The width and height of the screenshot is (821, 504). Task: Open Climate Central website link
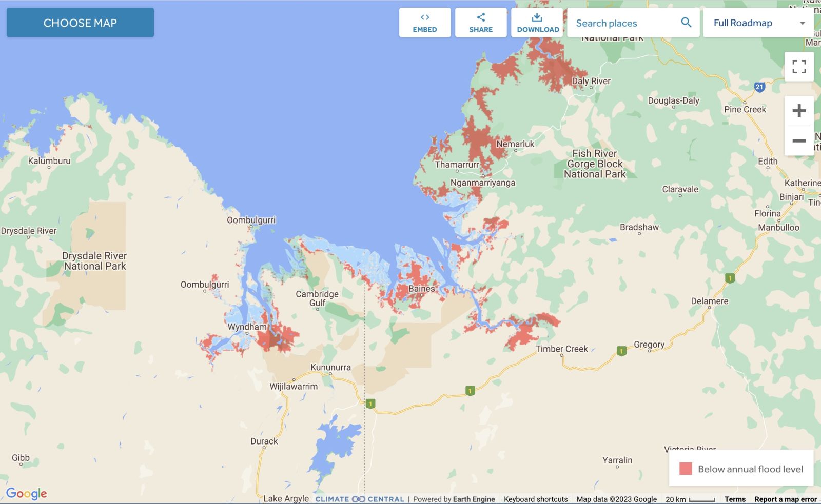tap(360, 499)
